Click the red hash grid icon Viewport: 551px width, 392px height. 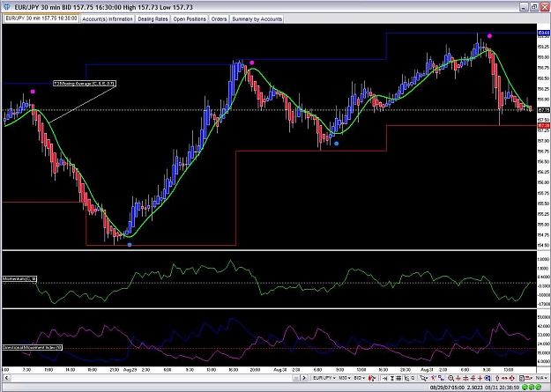pos(473,378)
